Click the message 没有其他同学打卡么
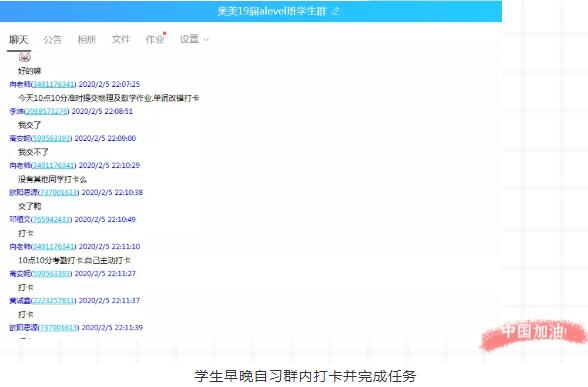This screenshot has width=588, height=387. click(52, 179)
